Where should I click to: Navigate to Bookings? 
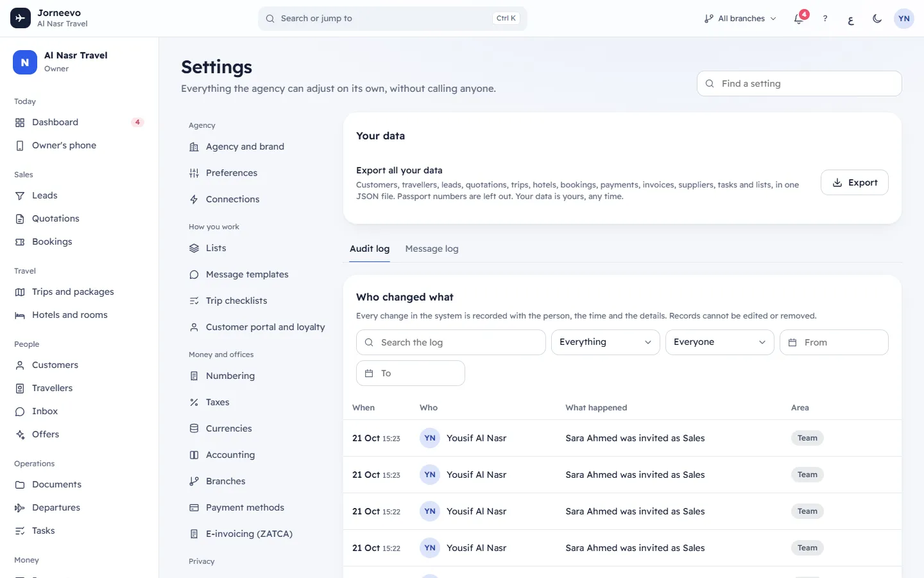tap(80, 241)
